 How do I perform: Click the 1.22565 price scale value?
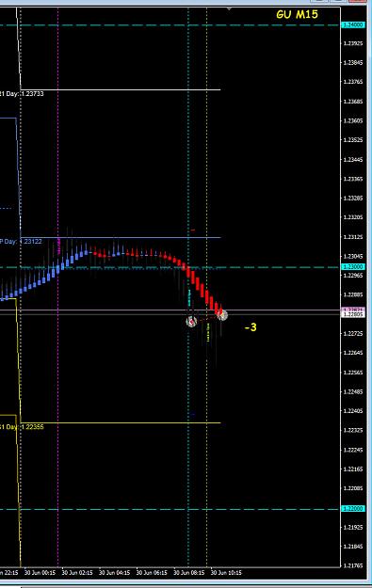point(353,373)
